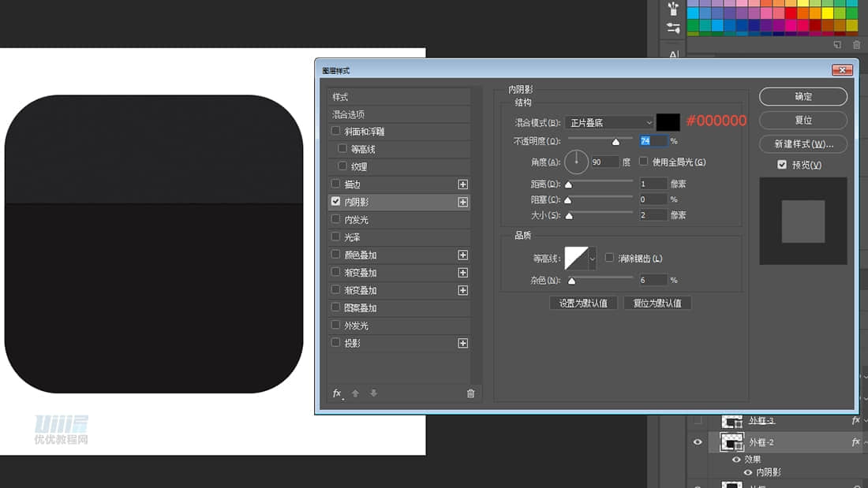Click the 复位为默认值 button
The width and height of the screenshot is (868, 488).
(x=657, y=304)
